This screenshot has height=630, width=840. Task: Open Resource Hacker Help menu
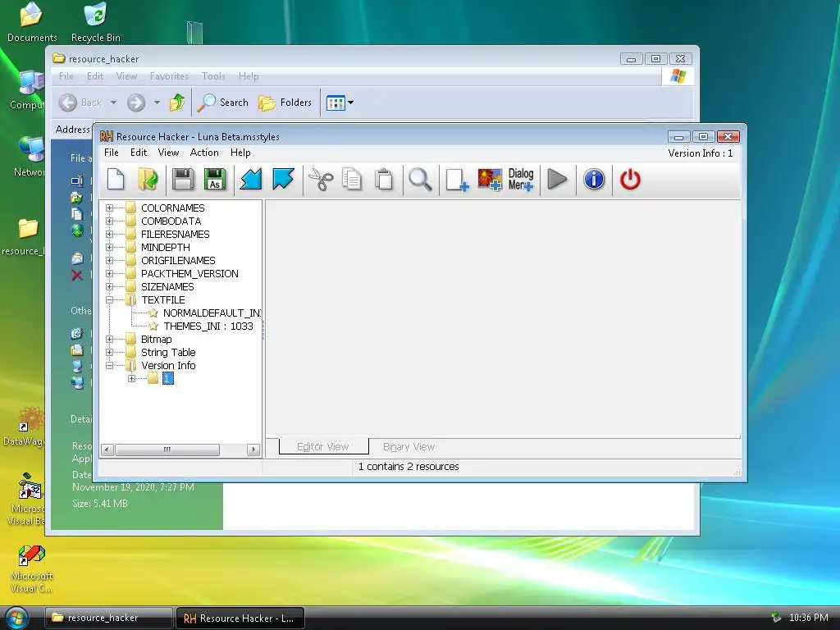coord(240,153)
